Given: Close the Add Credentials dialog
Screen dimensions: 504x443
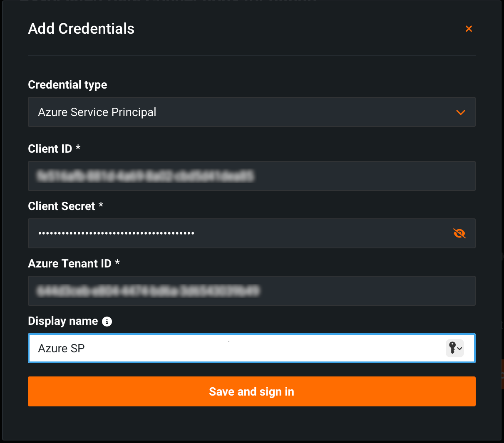Looking at the screenshot, I should click(x=469, y=29).
